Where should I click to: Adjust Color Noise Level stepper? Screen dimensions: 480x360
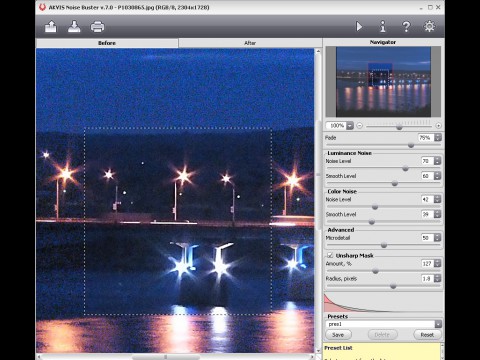tap(438, 199)
